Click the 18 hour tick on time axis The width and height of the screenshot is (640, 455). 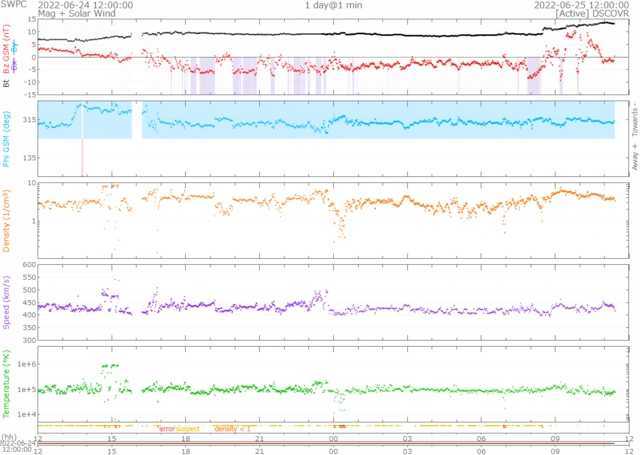(186, 438)
